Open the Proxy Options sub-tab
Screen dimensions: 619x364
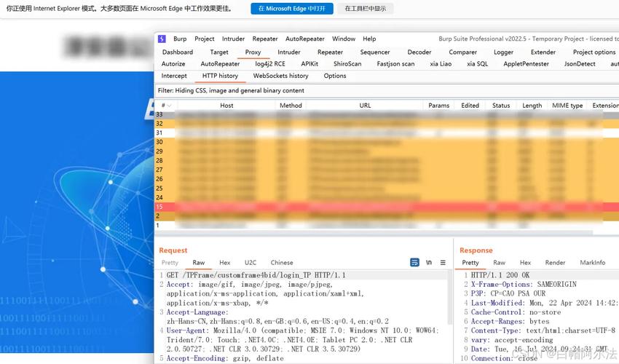335,76
